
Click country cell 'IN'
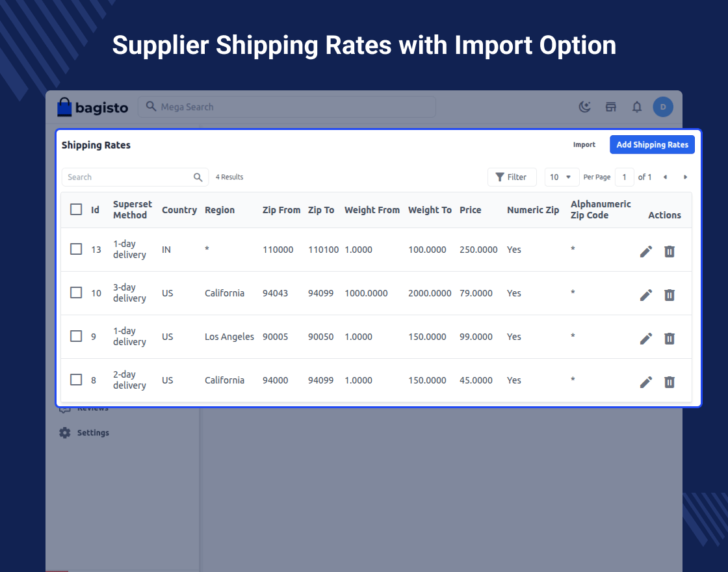coord(166,250)
